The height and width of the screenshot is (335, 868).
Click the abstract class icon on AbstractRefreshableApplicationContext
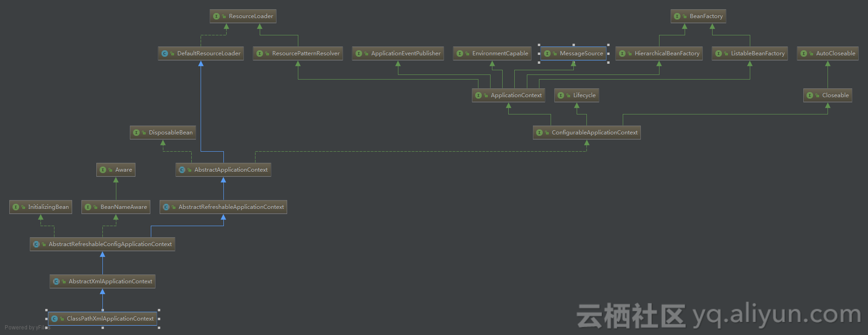[x=166, y=207]
